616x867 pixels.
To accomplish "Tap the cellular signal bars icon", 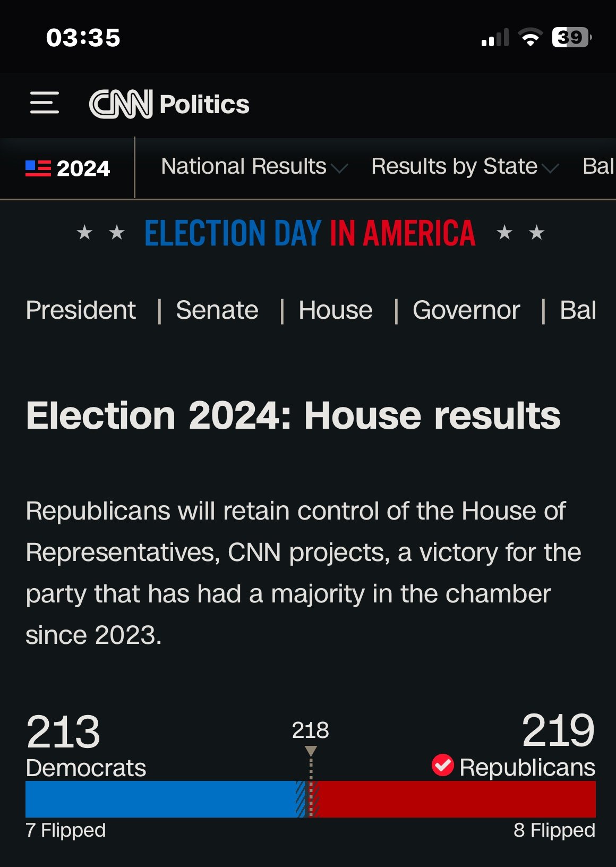I will point(495,38).
